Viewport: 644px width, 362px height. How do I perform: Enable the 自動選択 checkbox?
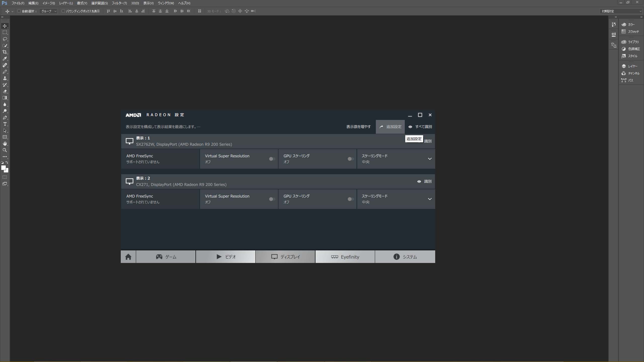[19, 11]
